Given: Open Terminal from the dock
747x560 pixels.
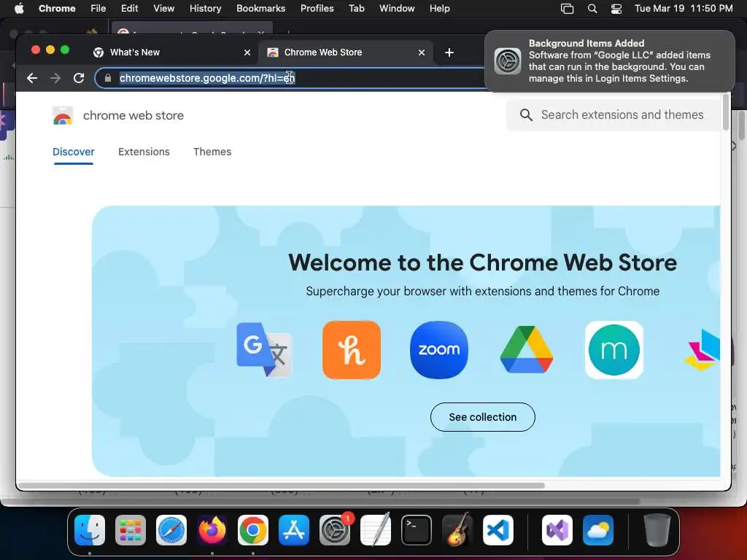Looking at the screenshot, I should (x=417, y=530).
